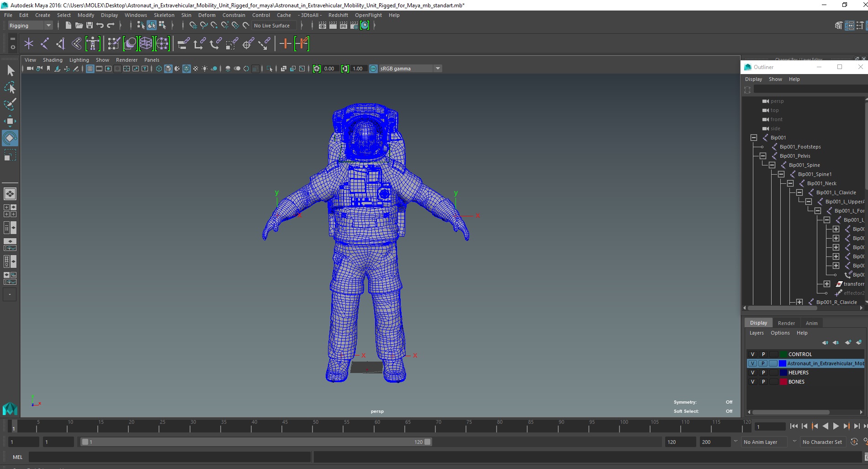Toggle visibility V of HELPERS layer
Screen dimensions: 868x469
753,373
